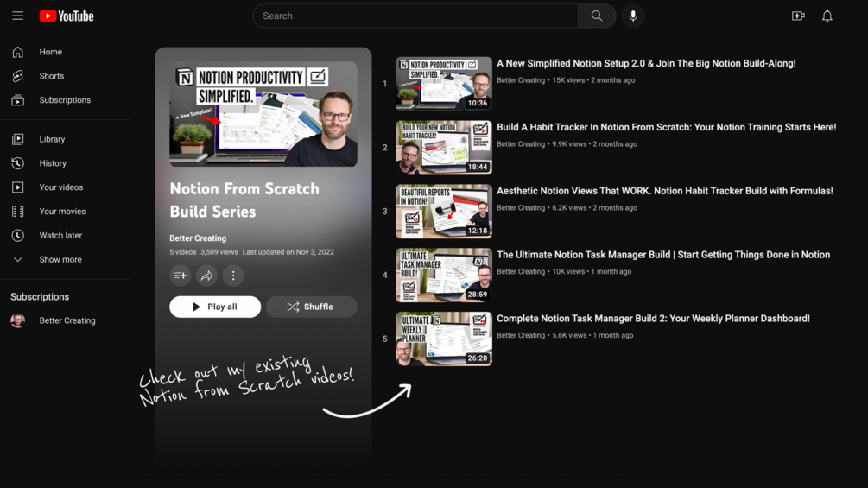Click the Shorts sidebar icon
868x488 pixels.
tap(18, 76)
